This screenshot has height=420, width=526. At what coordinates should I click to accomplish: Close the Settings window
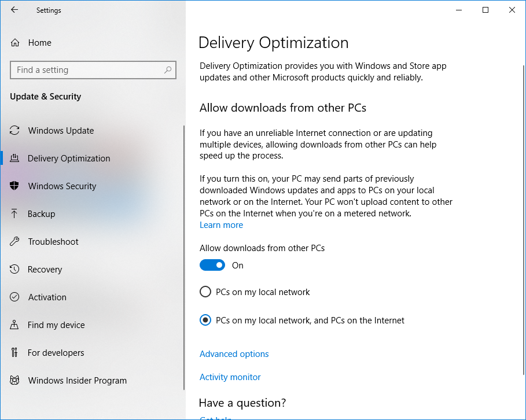(x=512, y=10)
